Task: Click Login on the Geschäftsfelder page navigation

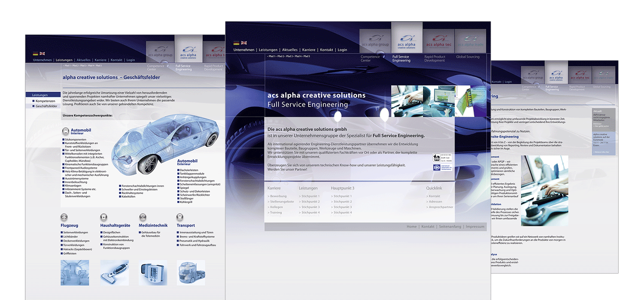Action: 131,60
